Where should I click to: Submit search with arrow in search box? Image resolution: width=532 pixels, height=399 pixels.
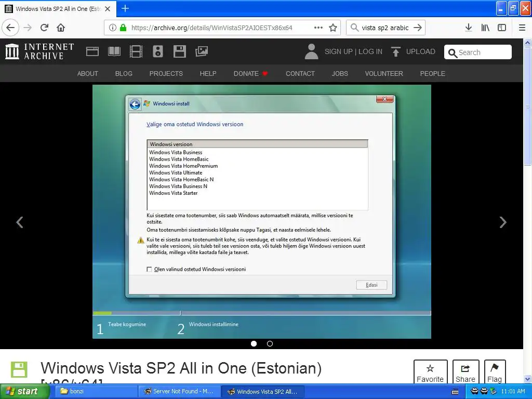pos(418,28)
